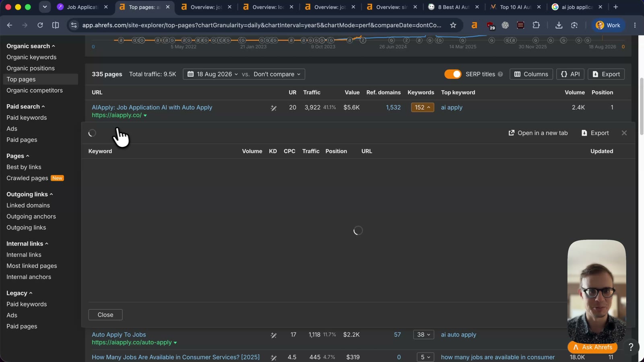Inspect the Auto Apply To Jobs row icon
The height and width of the screenshot is (362, 644).
point(274,335)
